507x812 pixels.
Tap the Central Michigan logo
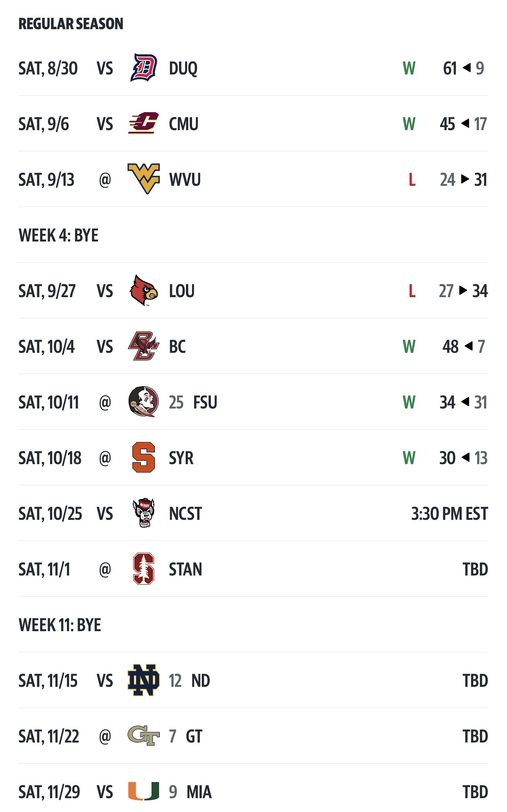(143, 124)
